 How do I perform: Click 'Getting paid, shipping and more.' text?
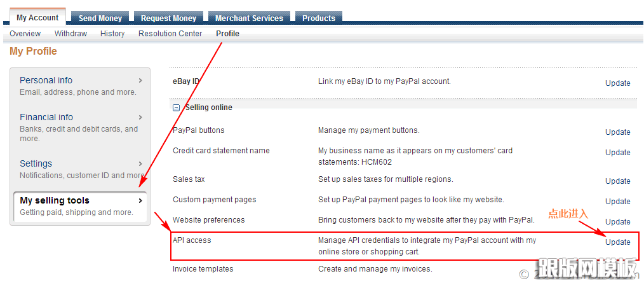tap(76, 212)
